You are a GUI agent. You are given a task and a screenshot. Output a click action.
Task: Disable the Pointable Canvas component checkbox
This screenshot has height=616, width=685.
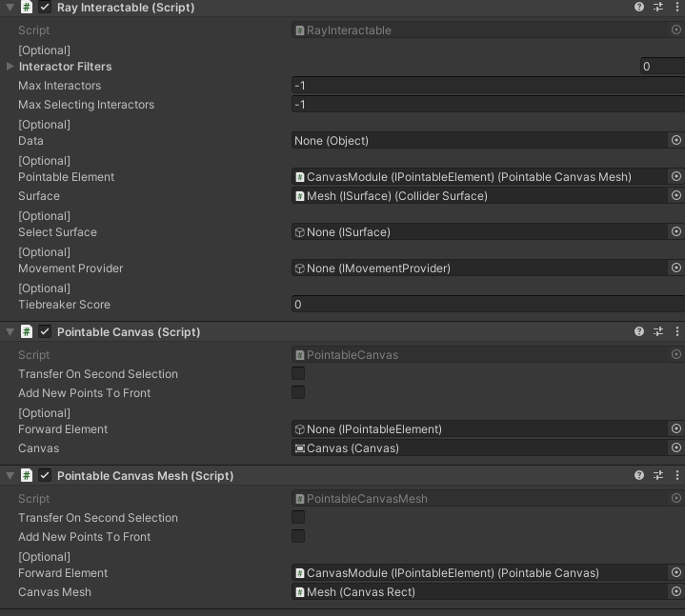(x=45, y=331)
